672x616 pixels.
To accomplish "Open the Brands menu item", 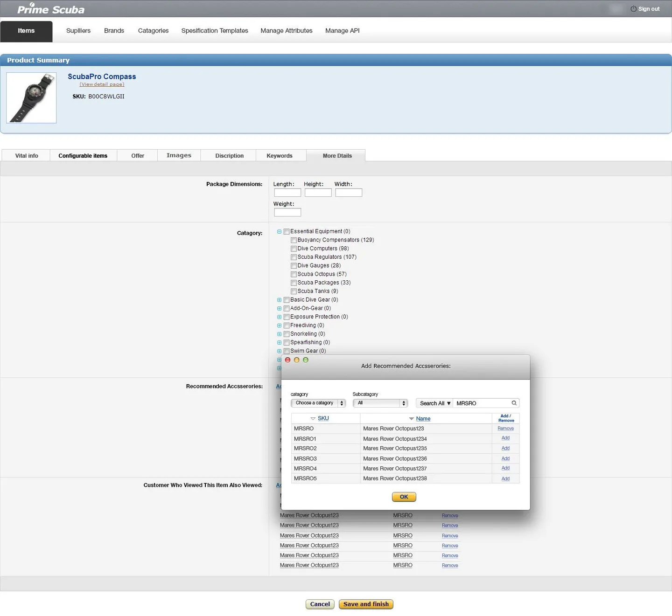I will (114, 31).
